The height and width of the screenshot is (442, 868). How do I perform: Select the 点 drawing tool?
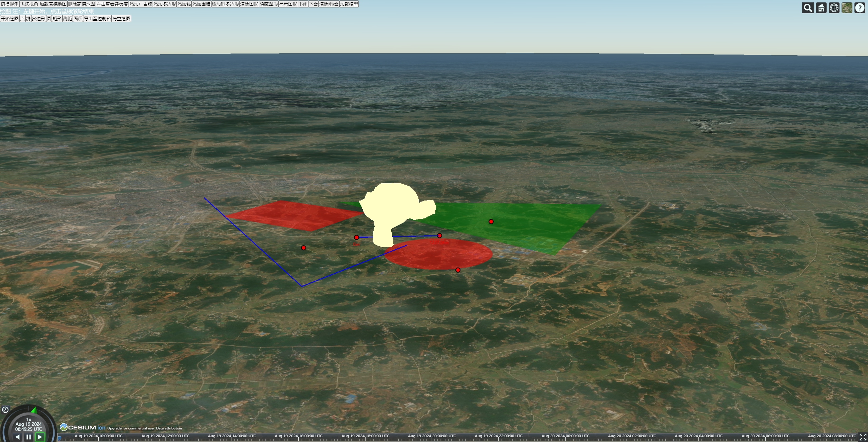point(22,19)
